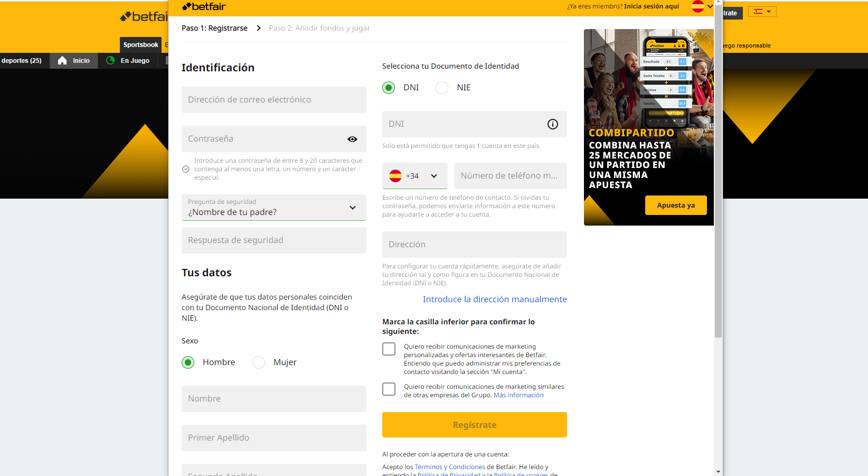Open the Pregunta de seguridad dropdown

click(x=274, y=208)
